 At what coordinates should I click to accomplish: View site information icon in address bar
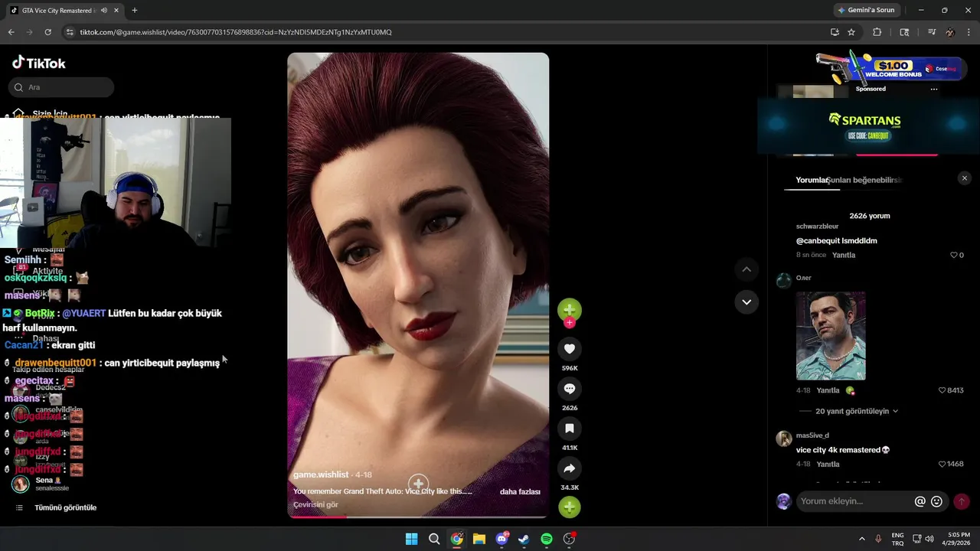point(70,32)
